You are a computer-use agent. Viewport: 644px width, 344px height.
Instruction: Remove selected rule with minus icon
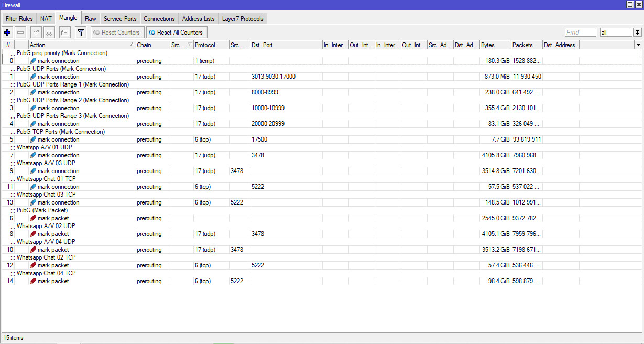[x=20, y=33]
